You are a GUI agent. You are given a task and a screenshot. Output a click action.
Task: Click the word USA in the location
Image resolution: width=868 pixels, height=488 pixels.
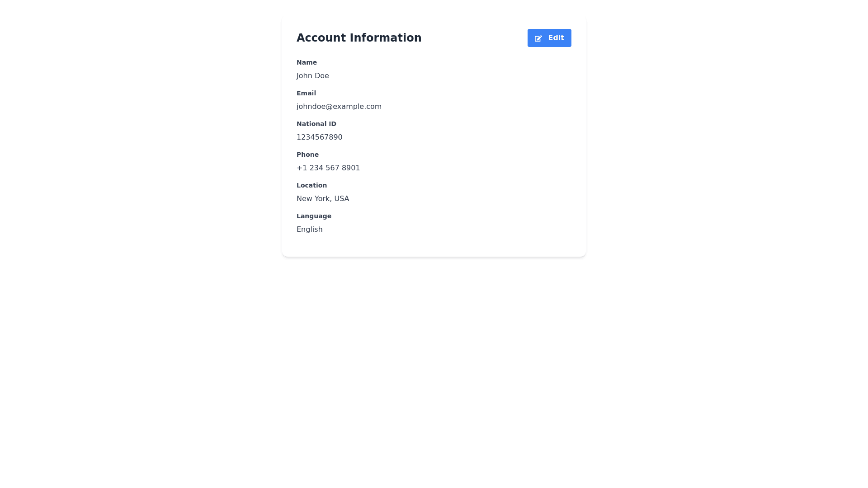[341, 199]
